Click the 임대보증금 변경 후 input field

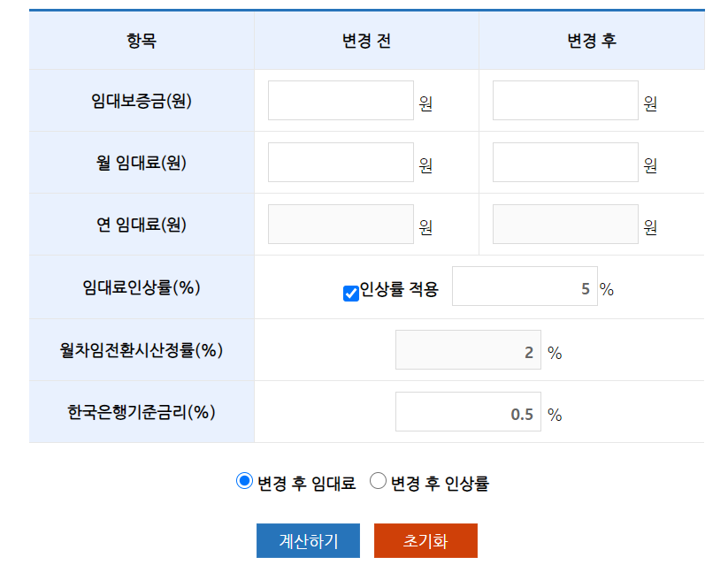(x=565, y=100)
